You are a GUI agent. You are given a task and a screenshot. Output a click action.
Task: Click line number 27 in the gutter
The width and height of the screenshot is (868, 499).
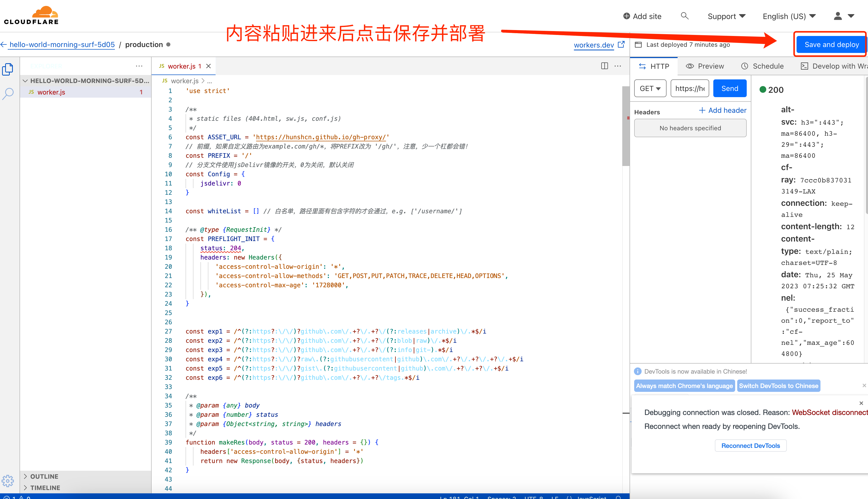point(168,331)
